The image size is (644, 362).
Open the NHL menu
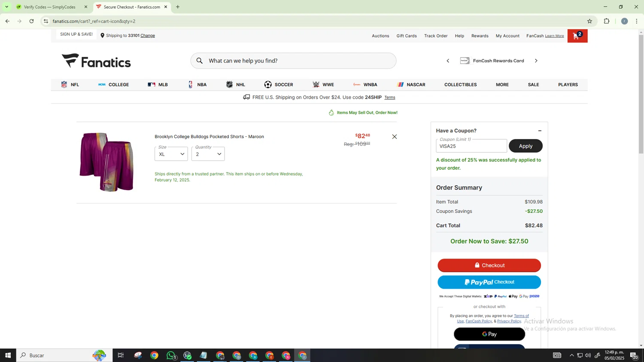point(236,85)
